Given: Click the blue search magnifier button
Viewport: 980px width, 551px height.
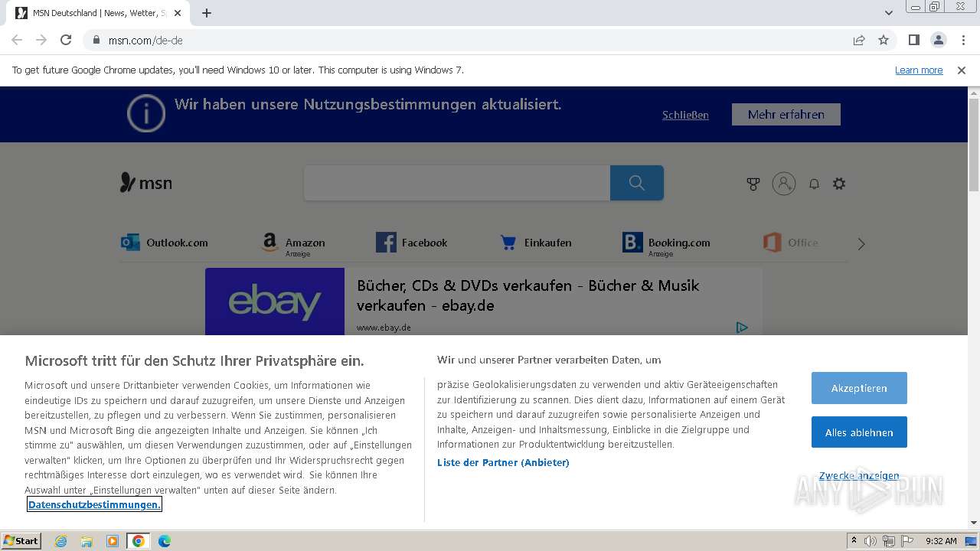Looking at the screenshot, I should coord(636,183).
